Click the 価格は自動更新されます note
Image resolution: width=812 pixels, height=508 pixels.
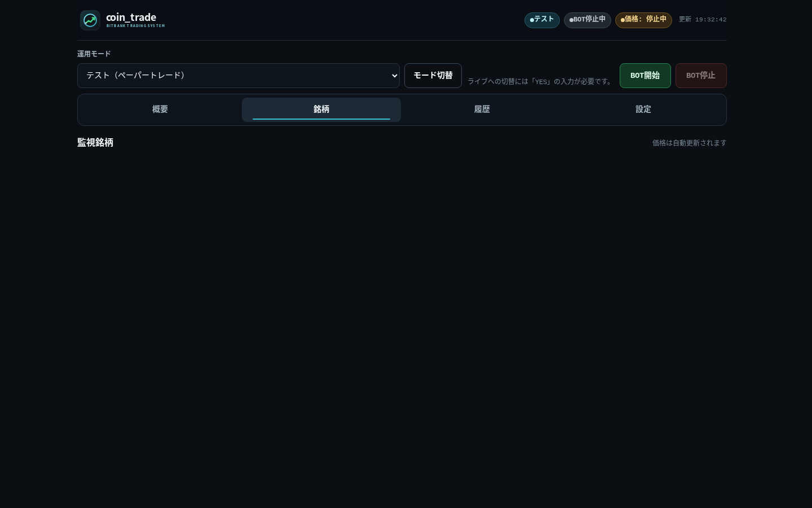(689, 143)
